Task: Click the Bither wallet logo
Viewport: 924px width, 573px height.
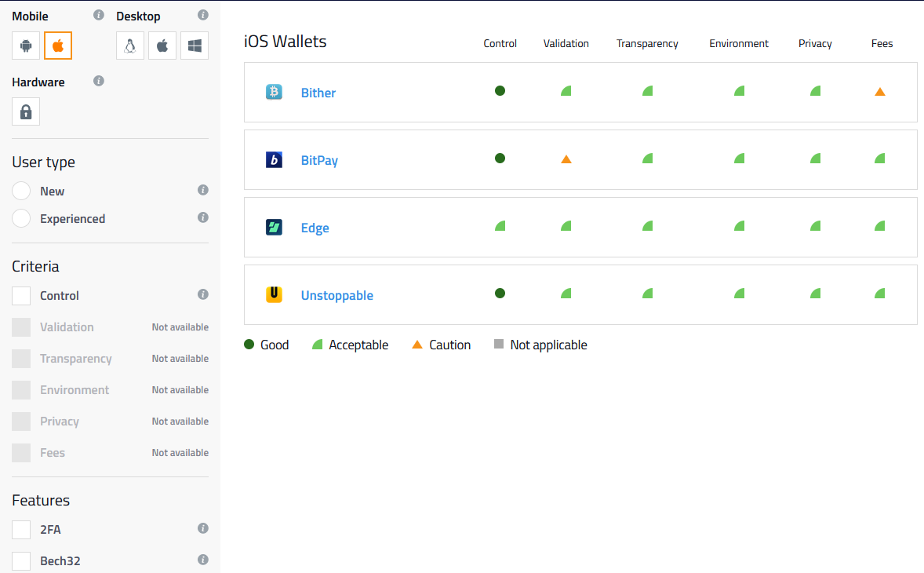Action: (274, 92)
